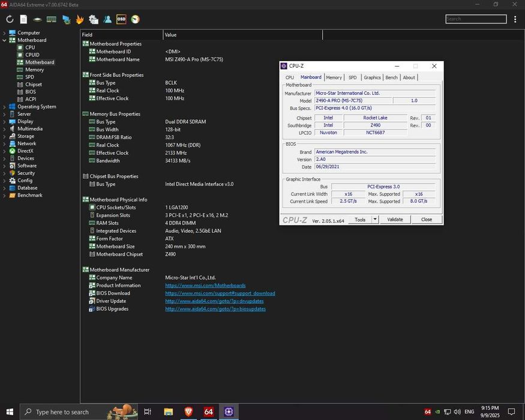Open the CPU-Z Tools dropdown arrow
This screenshot has width=525, height=420.
click(x=375, y=220)
